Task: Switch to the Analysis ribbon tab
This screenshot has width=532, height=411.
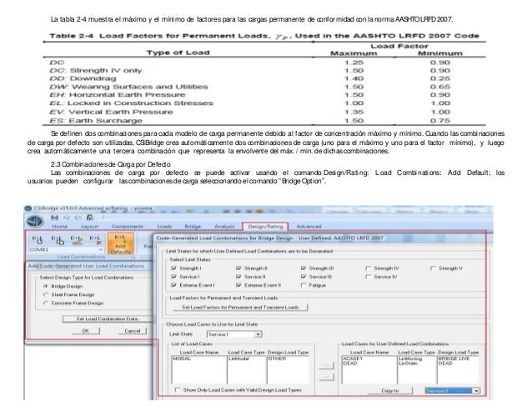Action: (x=224, y=226)
